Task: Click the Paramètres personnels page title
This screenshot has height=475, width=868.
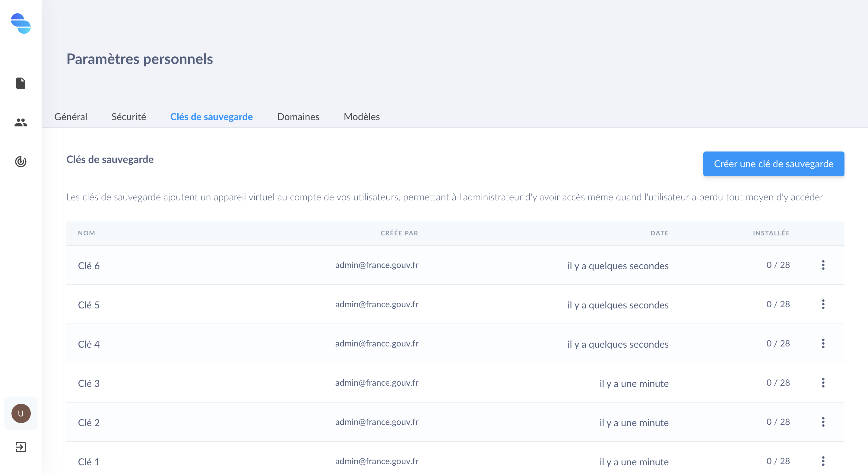Action: point(140,59)
